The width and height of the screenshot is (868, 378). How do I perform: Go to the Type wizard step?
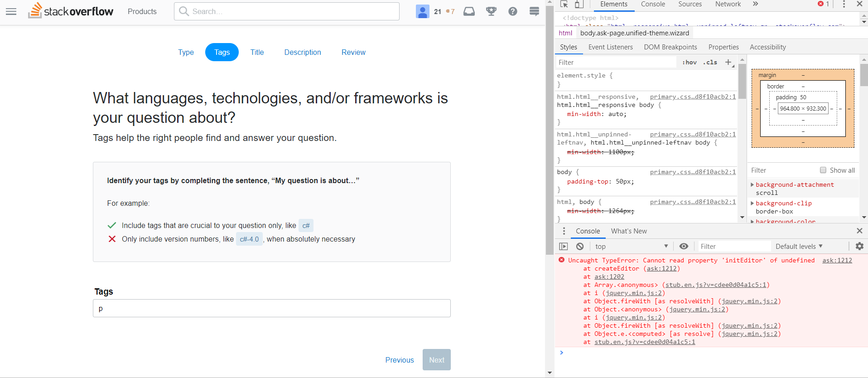(x=186, y=52)
